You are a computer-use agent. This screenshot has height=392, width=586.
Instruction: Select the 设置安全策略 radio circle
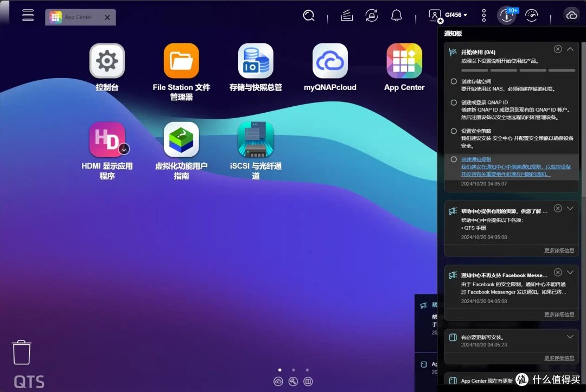pos(454,131)
